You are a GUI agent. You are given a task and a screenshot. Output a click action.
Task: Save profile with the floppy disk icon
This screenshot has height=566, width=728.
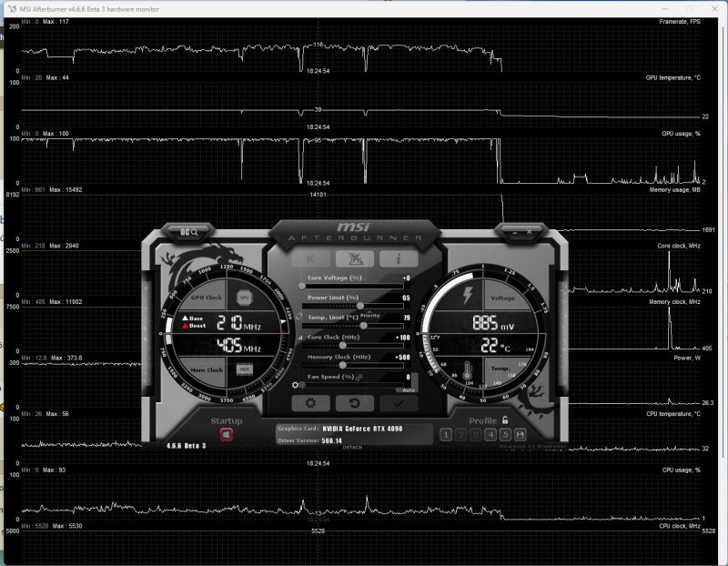[x=520, y=435]
